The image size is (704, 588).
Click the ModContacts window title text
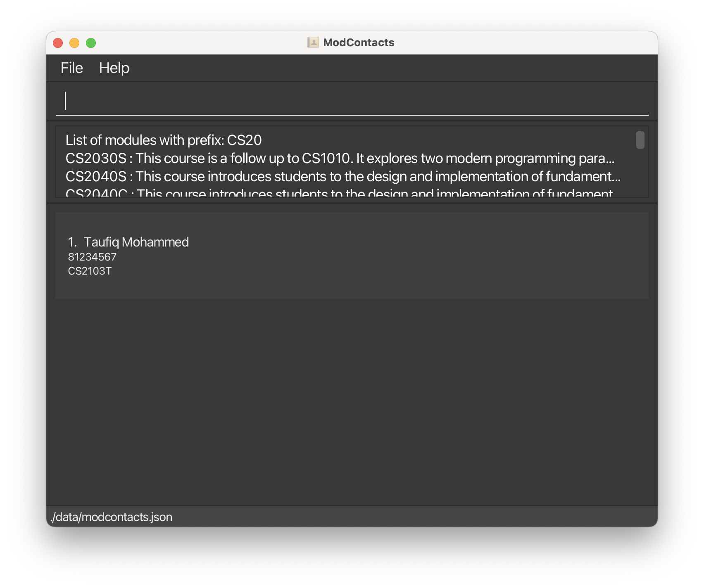(x=359, y=42)
